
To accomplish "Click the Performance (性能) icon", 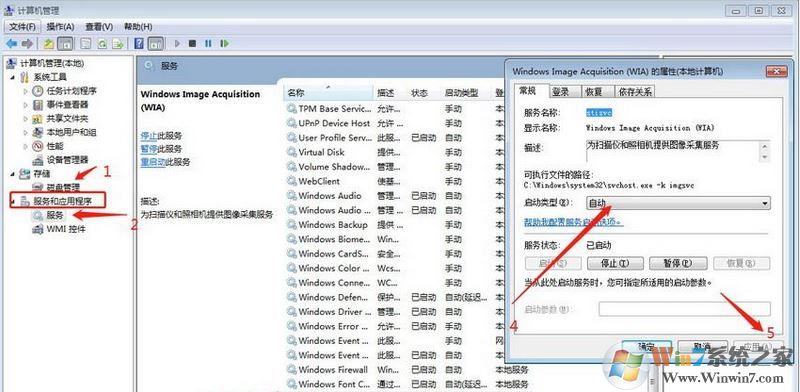I will coord(38,146).
